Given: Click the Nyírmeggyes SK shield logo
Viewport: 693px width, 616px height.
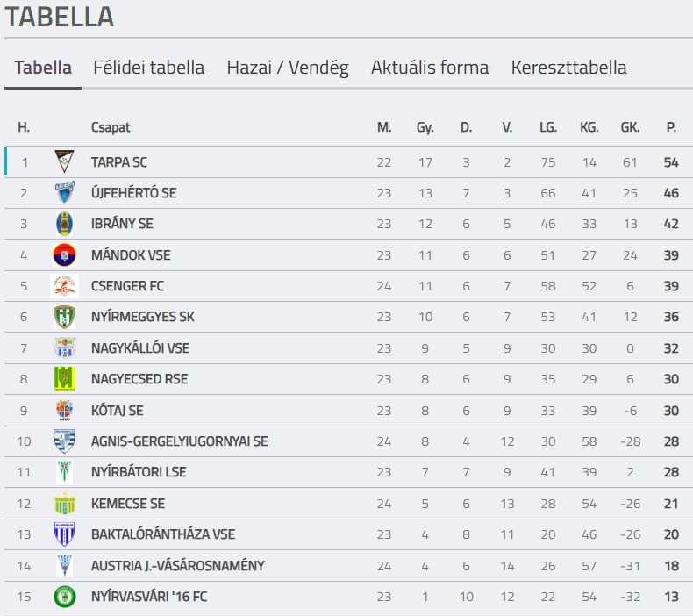Looking at the screenshot, I should click(x=65, y=317).
